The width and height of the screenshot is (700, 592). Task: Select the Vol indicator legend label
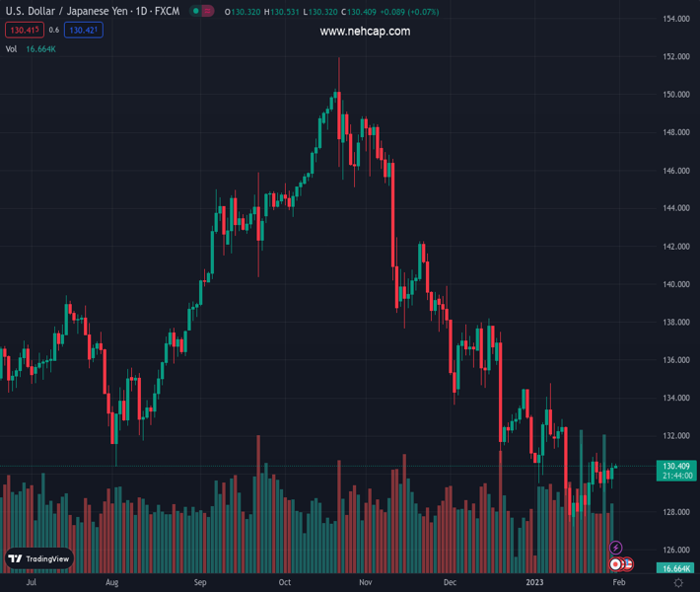[12, 48]
